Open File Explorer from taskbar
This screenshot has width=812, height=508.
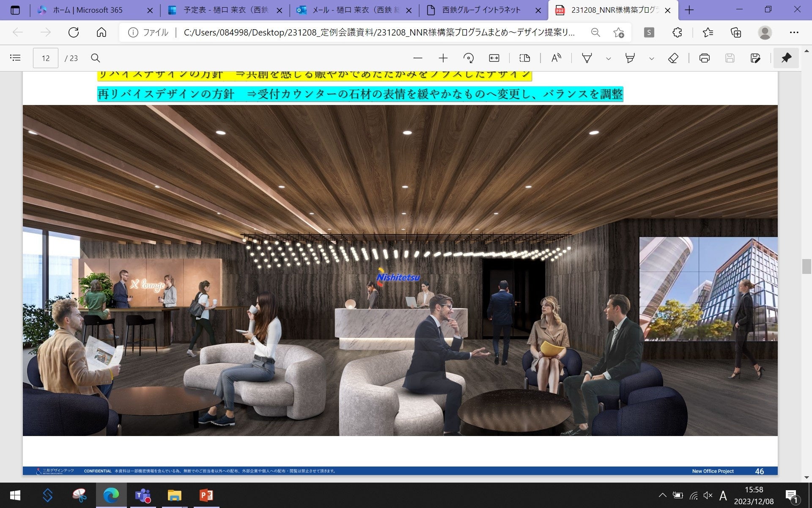point(174,495)
